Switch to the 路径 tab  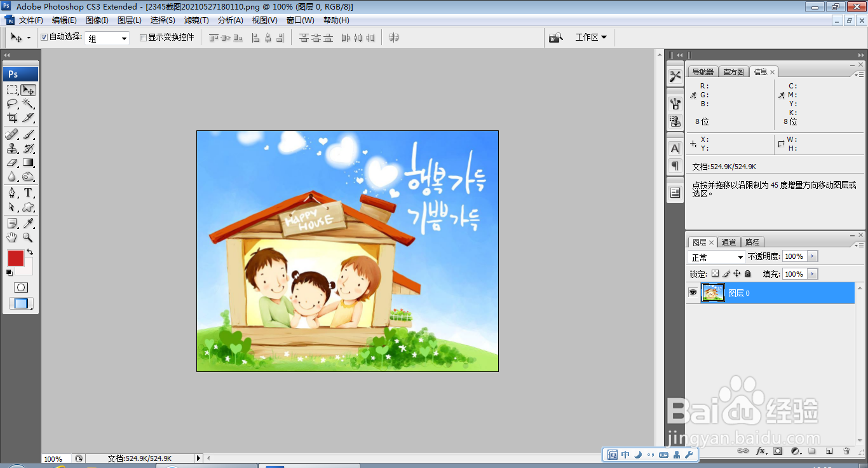pyautogui.click(x=752, y=242)
